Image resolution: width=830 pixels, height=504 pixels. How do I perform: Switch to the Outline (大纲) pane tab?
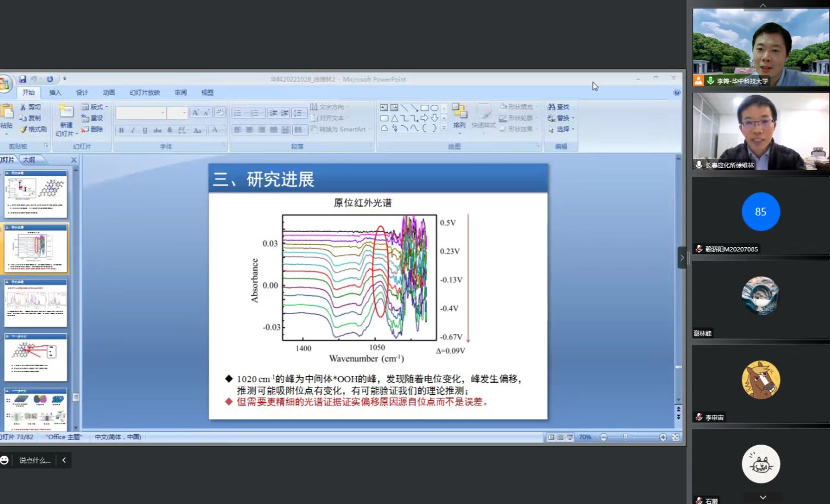coord(29,160)
